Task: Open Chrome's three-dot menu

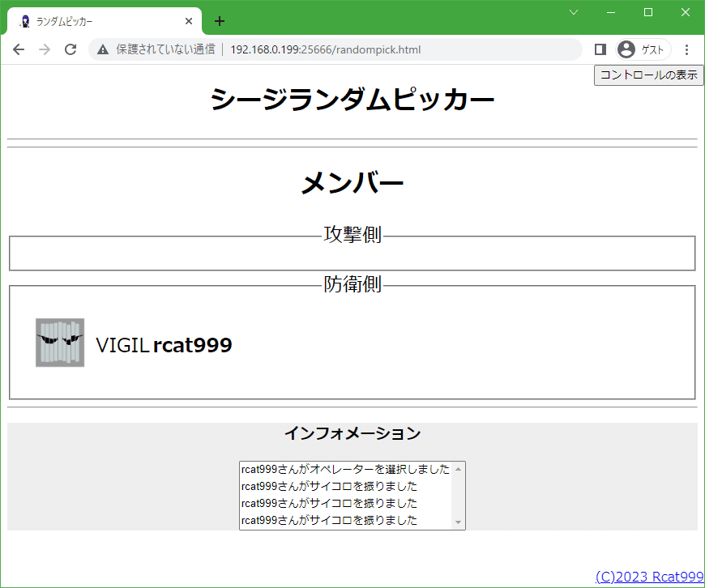Action: [687, 49]
